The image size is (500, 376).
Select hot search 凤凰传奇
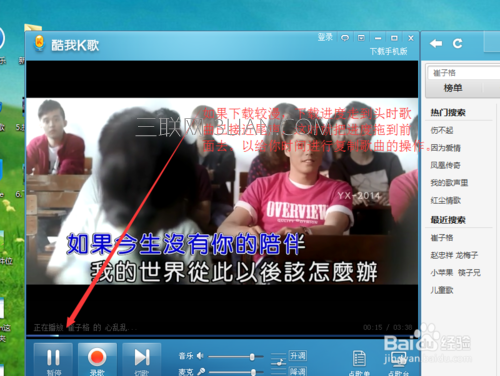point(446,165)
